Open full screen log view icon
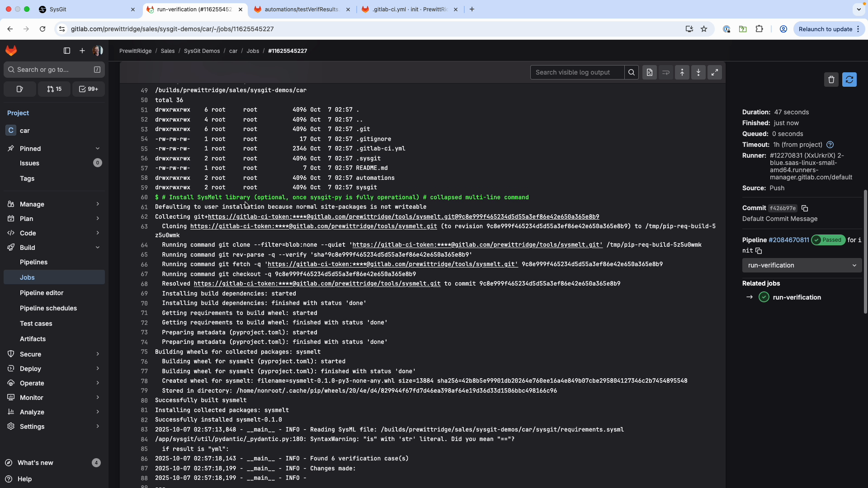 [x=715, y=72]
